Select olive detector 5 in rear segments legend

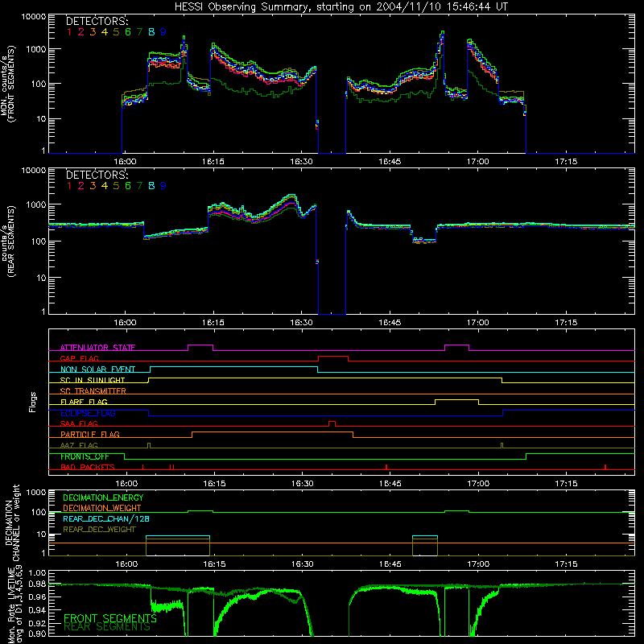(116, 186)
